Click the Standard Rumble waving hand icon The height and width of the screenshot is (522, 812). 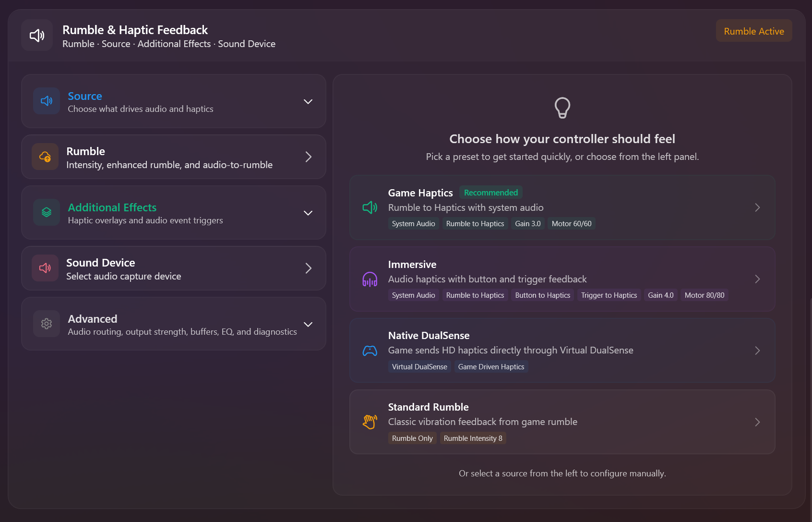tap(370, 422)
